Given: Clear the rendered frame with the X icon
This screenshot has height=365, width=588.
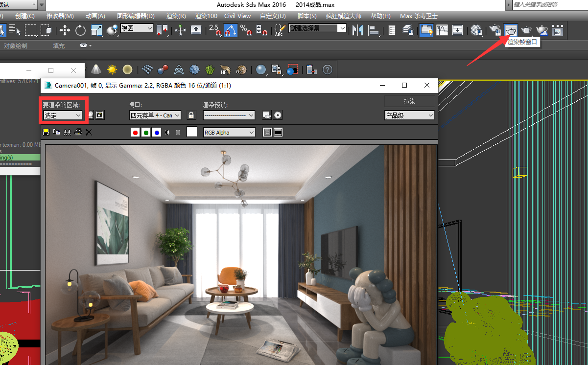Looking at the screenshot, I should point(89,132).
